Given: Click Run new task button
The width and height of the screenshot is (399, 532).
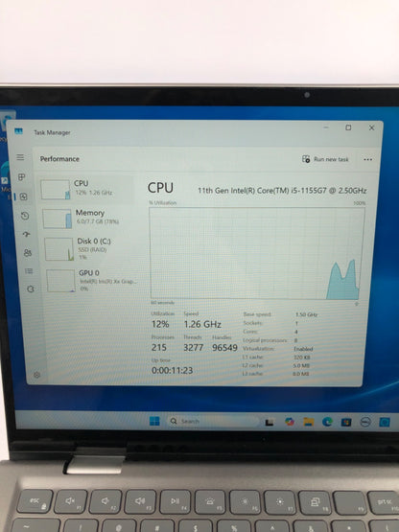Looking at the screenshot, I should pyautogui.click(x=325, y=159).
